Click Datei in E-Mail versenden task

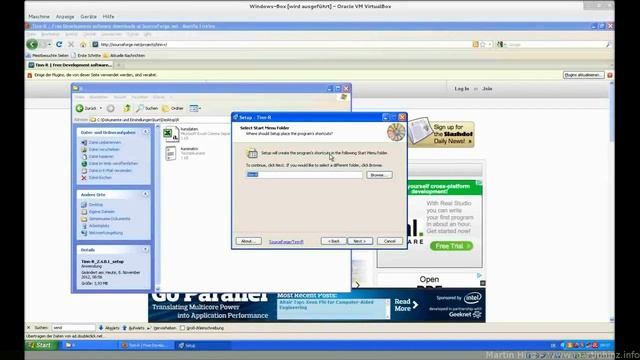tap(110, 171)
